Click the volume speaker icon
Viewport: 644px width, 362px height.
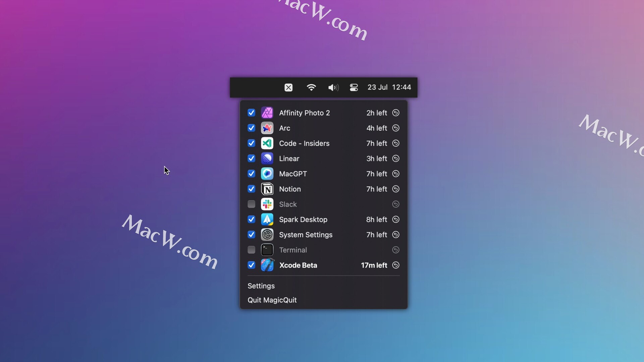tap(333, 87)
